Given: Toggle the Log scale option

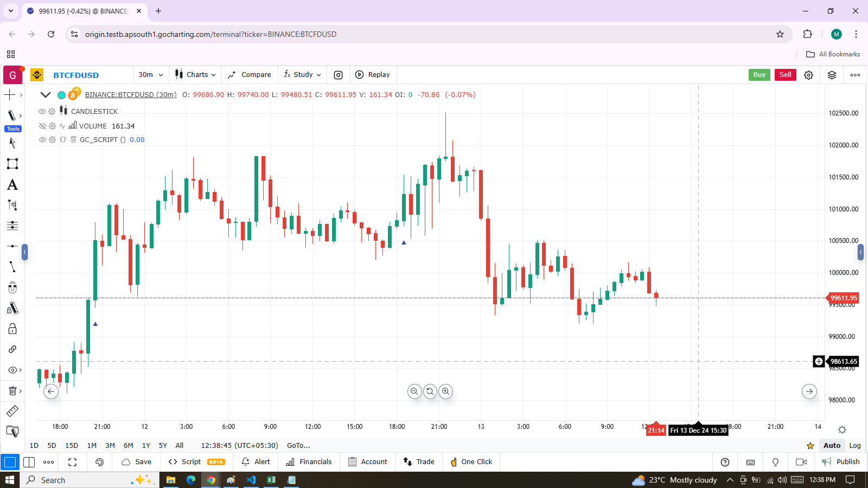Looking at the screenshot, I should (x=854, y=445).
